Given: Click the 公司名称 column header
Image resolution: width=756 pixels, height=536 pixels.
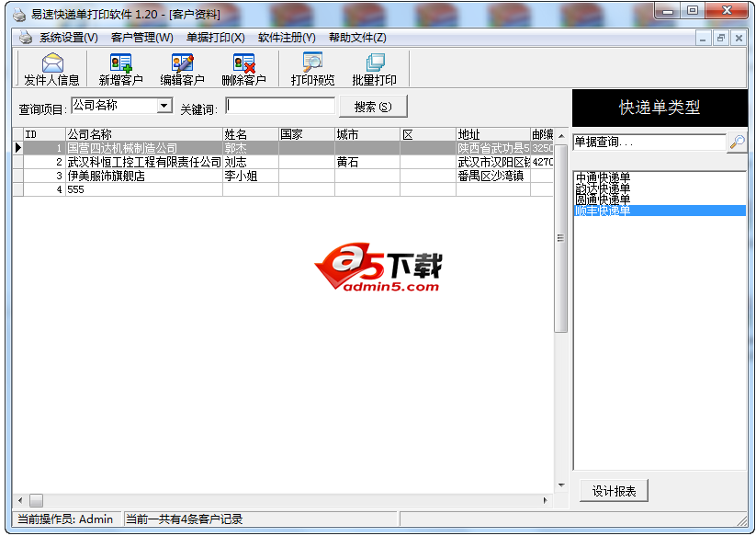Looking at the screenshot, I should click(143, 134).
